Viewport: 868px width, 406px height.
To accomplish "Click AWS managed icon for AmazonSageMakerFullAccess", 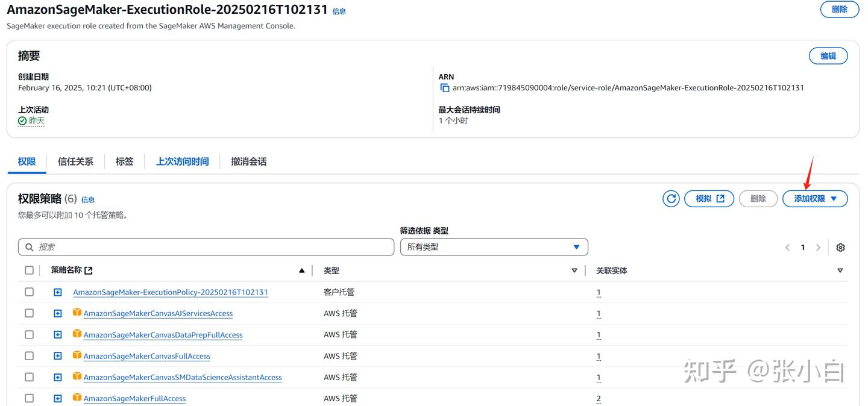I will pyautogui.click(x=77, y=398).
